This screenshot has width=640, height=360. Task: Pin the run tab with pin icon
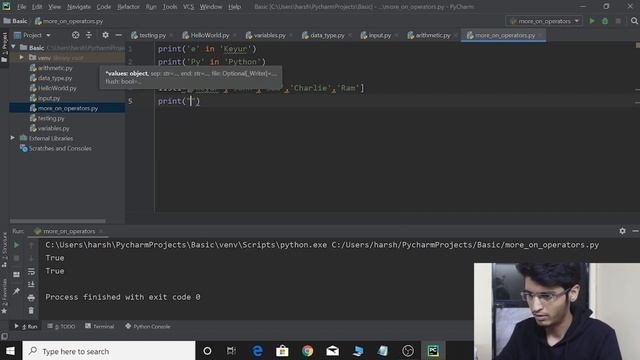pos(16,291)
